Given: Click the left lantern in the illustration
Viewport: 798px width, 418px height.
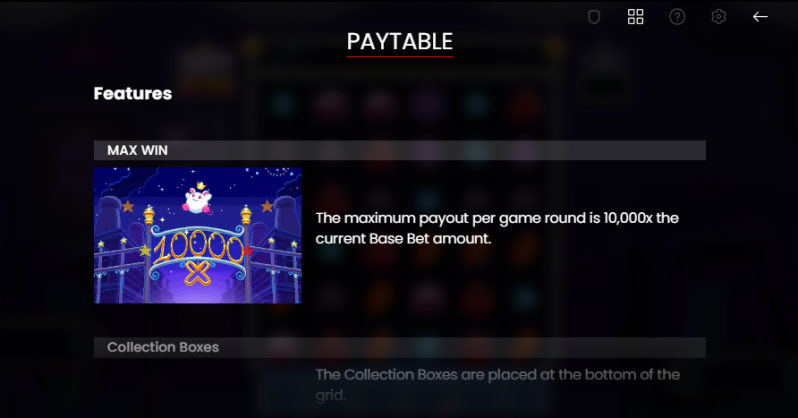Looking at the screenshot, I should tap(149, 215).
